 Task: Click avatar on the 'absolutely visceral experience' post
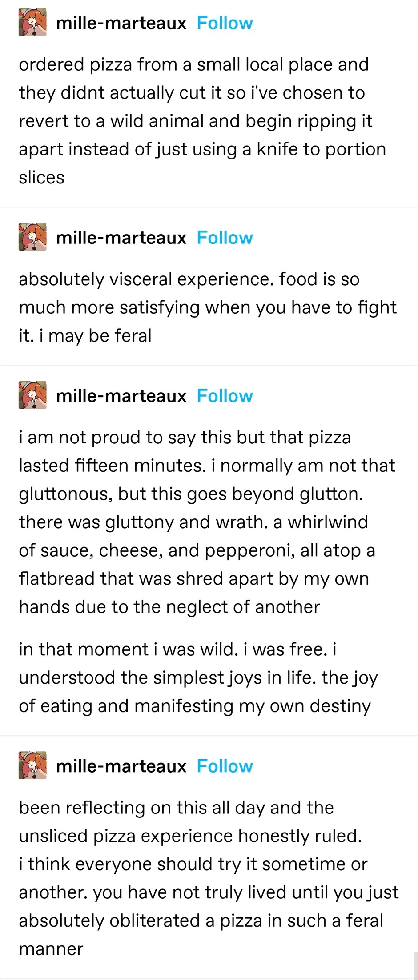[x=32, y=237]
